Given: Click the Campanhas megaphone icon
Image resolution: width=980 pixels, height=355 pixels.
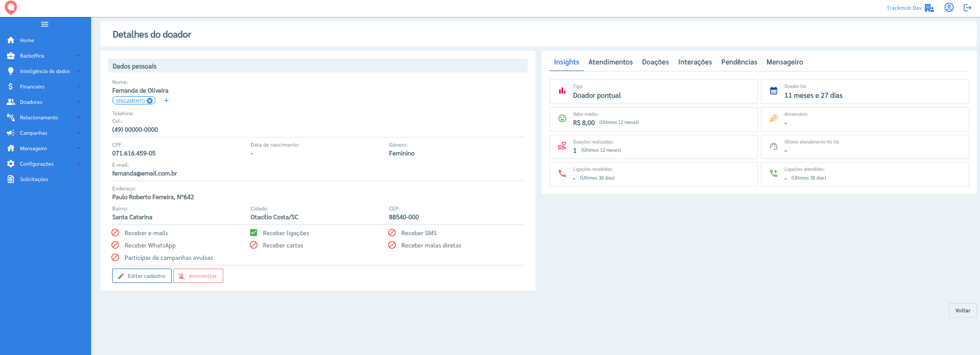Looking at the screenshot, I should click(11, 133).
